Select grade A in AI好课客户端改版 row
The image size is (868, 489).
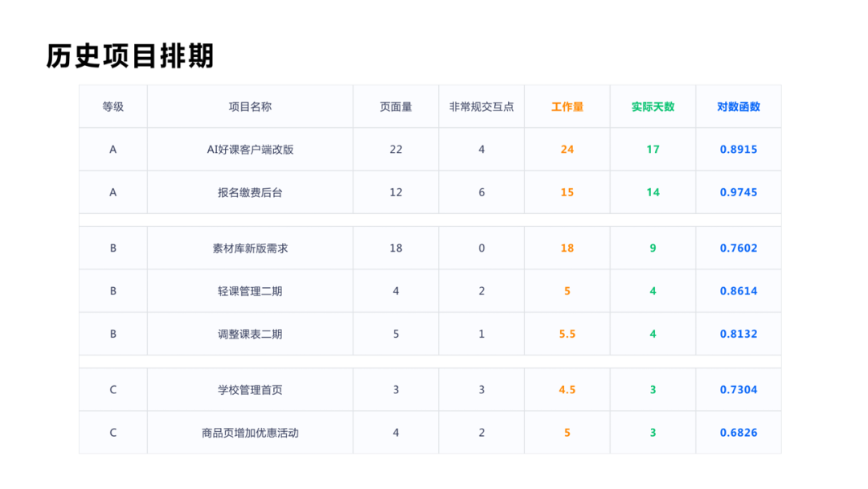coord(113,150)
